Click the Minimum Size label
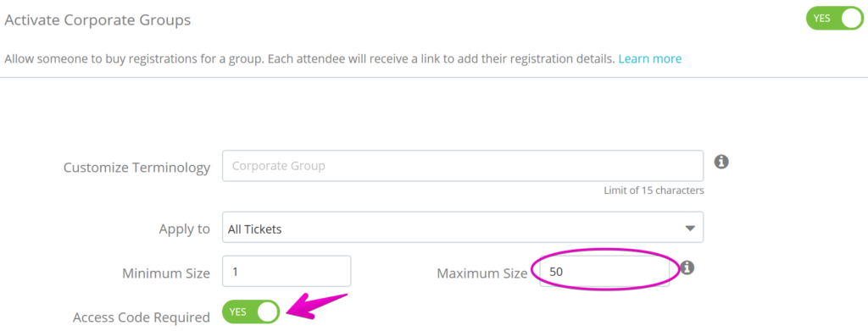 (166, 273)
